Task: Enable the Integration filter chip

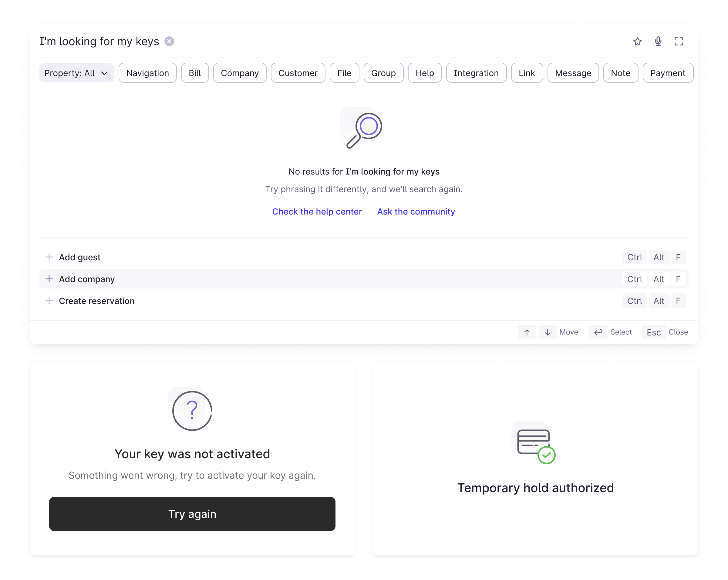Action: click(x=476, y=73)
